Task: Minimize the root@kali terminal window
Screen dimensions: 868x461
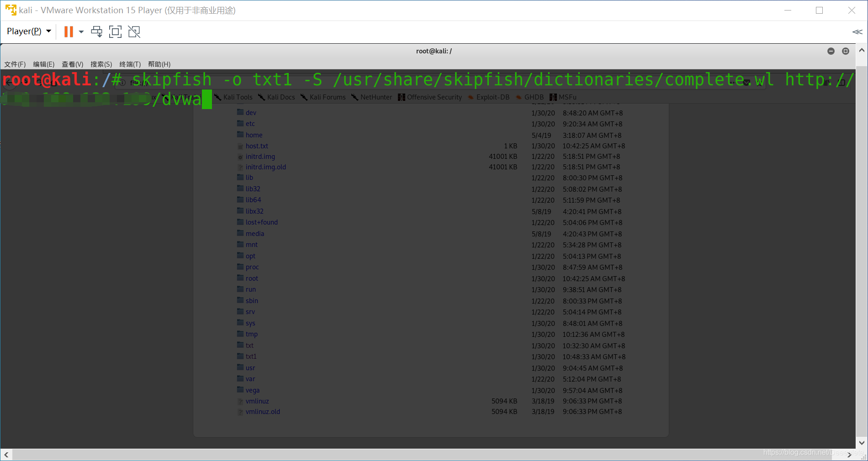Action: pos(831,51)
